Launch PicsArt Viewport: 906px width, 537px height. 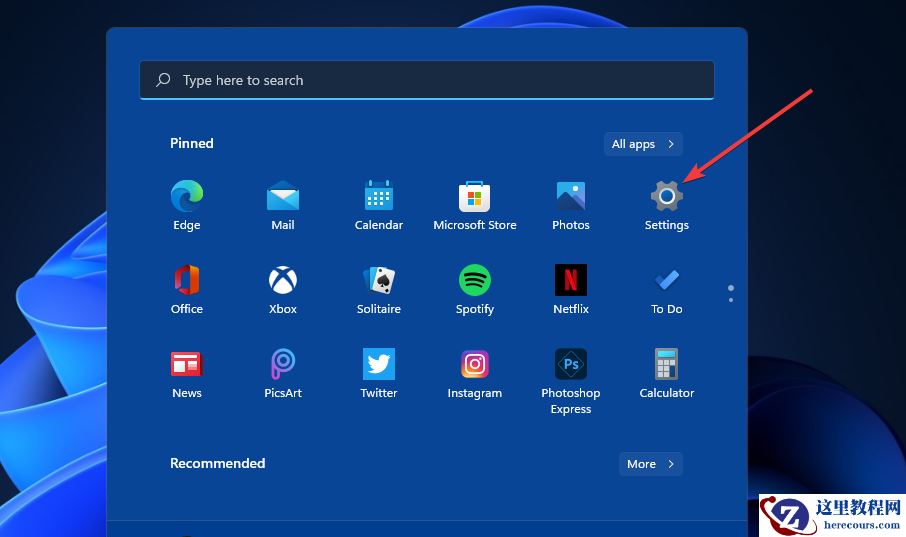[x=283, y=373]
